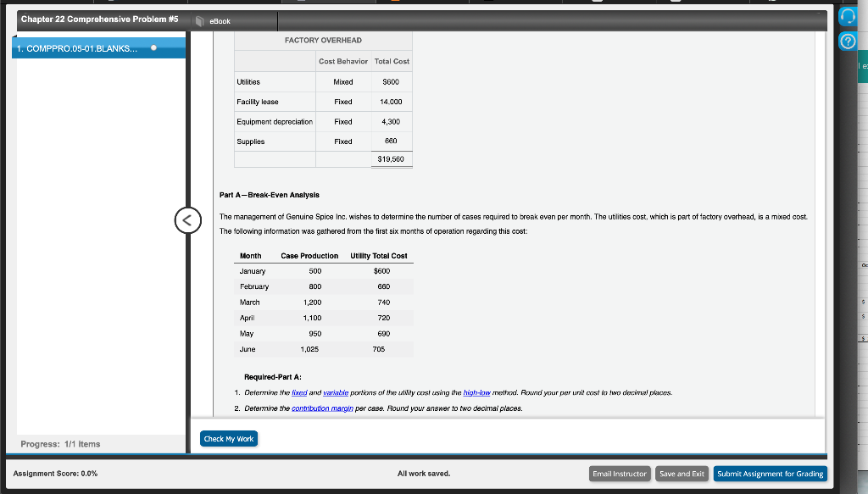Viewport: 868px width, 494px height.
Task: Click the Utilities row label
Action: (248, 82)
